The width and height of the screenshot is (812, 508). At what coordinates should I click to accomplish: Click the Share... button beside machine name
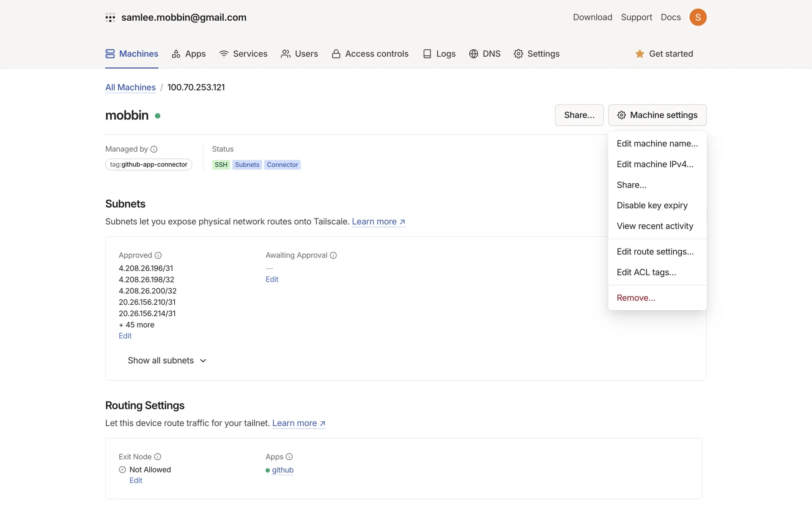pyautogui.click(x=579, y=115)
